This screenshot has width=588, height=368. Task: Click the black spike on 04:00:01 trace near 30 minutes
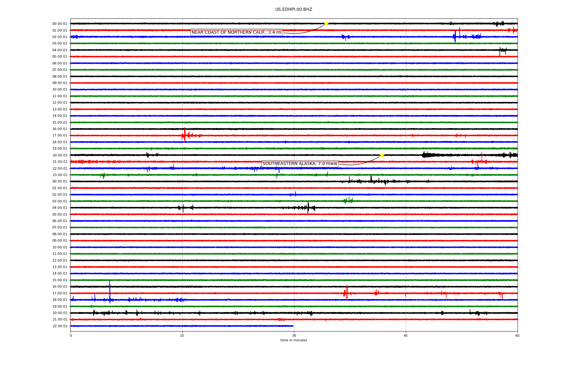(308, 207)
